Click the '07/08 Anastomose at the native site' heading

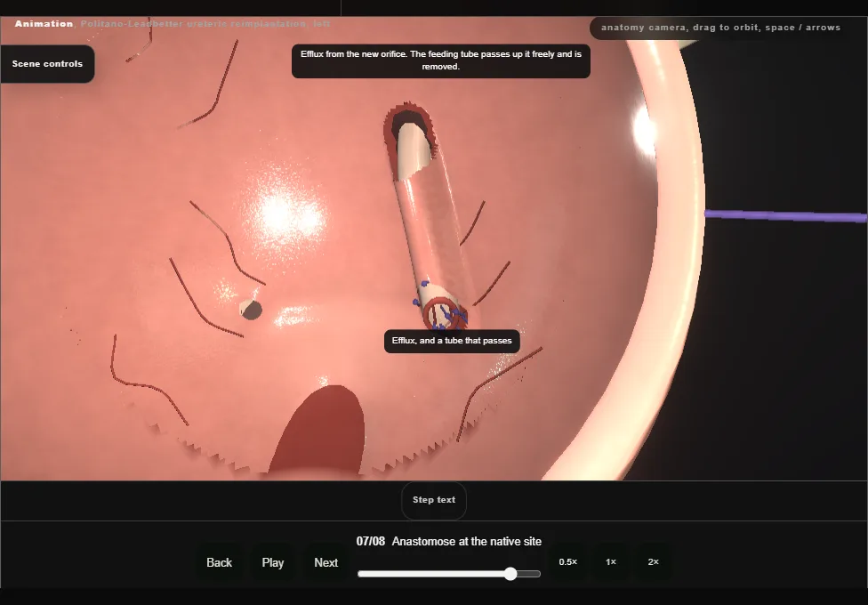(x=449, y=541)
